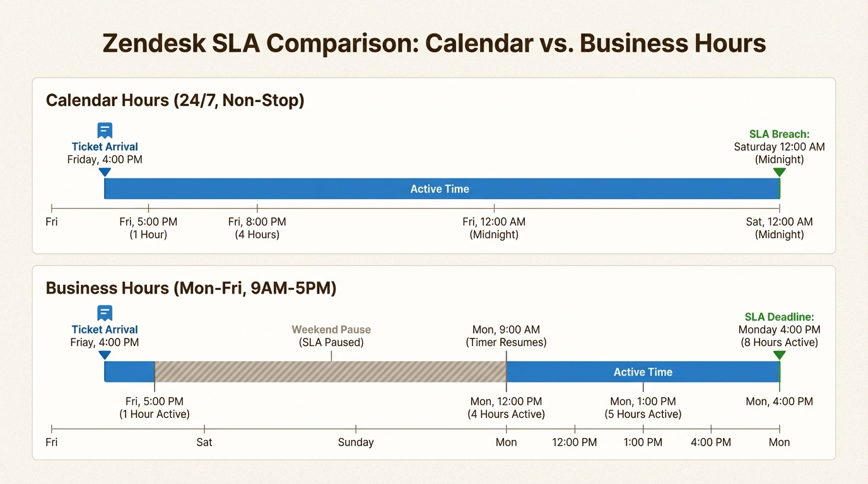Click the Business Hours section heading
868x484 pixels.
(x=191, y=288)
